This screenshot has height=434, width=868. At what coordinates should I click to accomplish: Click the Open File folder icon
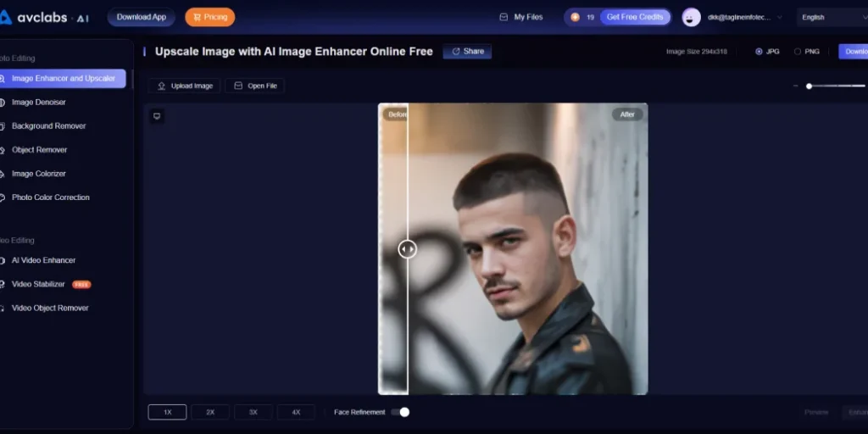pyautogui.click(x=238, y=86)
